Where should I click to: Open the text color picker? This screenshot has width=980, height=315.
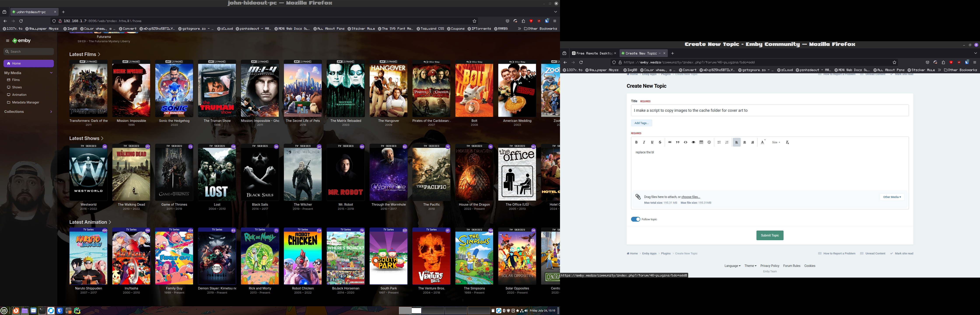762,142
